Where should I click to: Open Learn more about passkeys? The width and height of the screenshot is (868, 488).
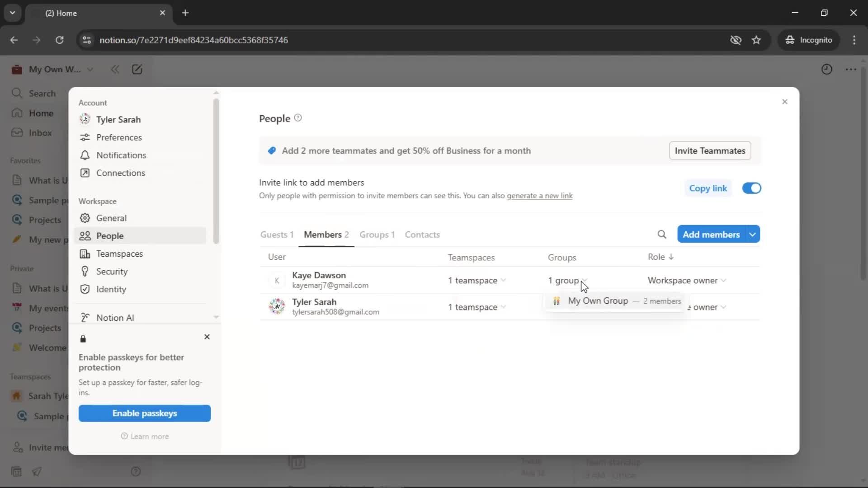[145, 436]
